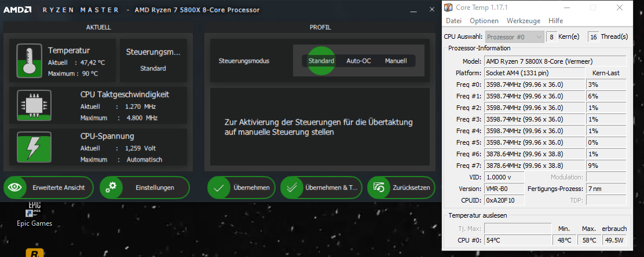Open the Datei menu in Core Temp
Image resolution: width=644 pixels, height=257 pixels.
454,20
